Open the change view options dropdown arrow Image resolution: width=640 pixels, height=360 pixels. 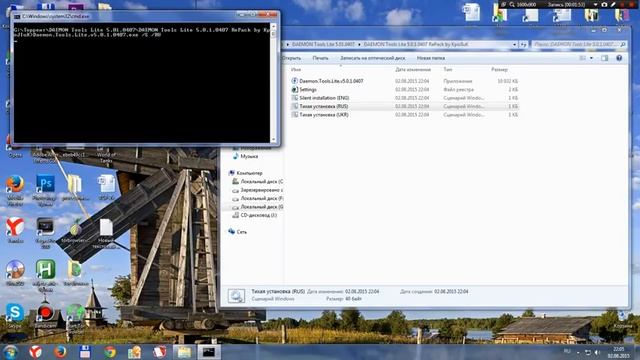[x=591, y=58]
